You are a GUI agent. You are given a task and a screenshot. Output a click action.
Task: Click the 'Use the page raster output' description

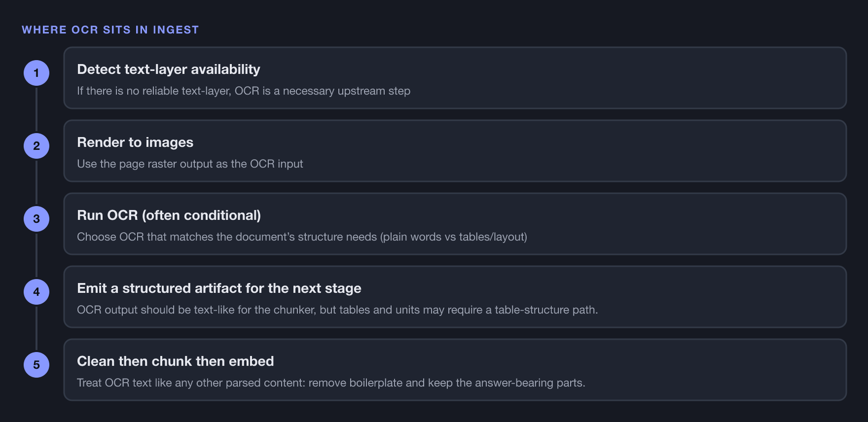(190, 164)
